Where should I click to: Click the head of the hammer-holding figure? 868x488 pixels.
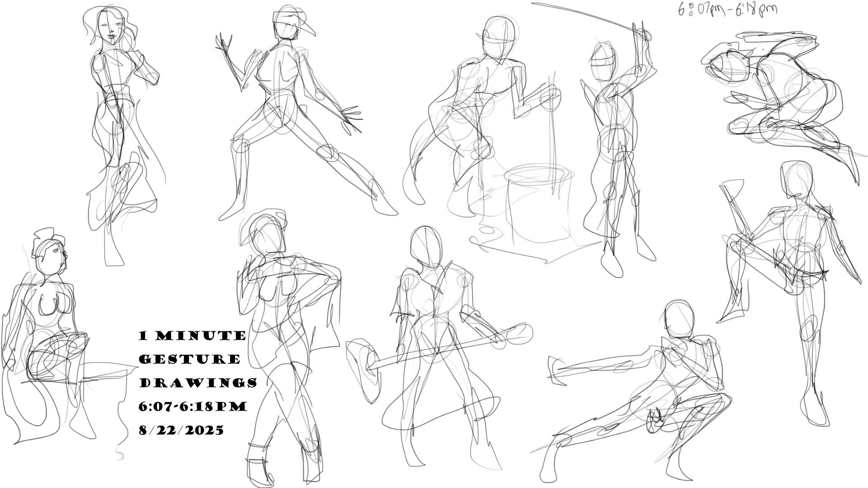(426, 246)
